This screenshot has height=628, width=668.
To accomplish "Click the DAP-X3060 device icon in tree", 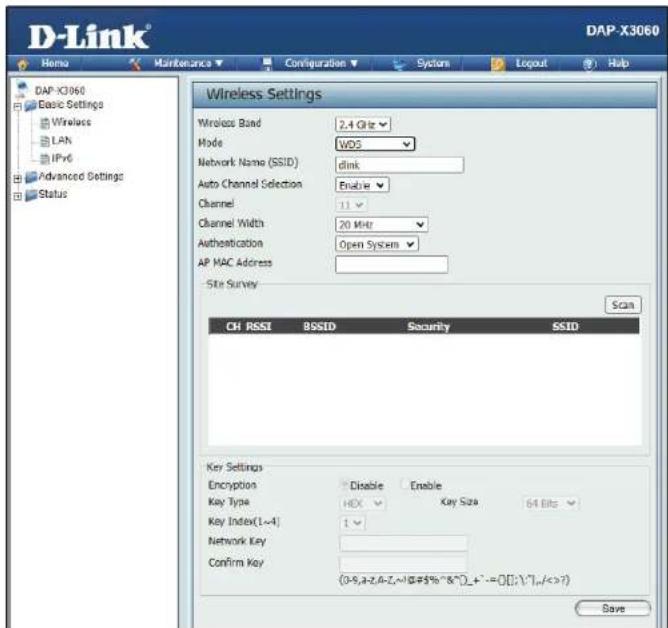I will point(21,89).
